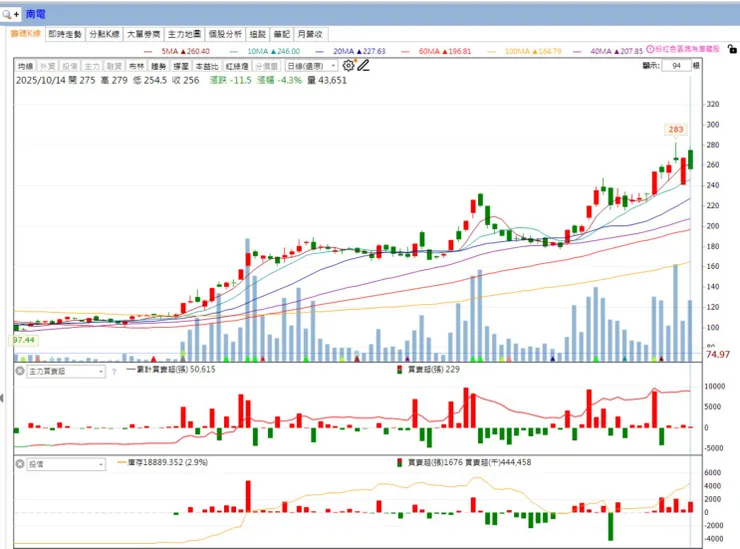Toggle 趨勢 trend overlay
740x549 pixels.
pyautogui.click(x=159, y=66)
